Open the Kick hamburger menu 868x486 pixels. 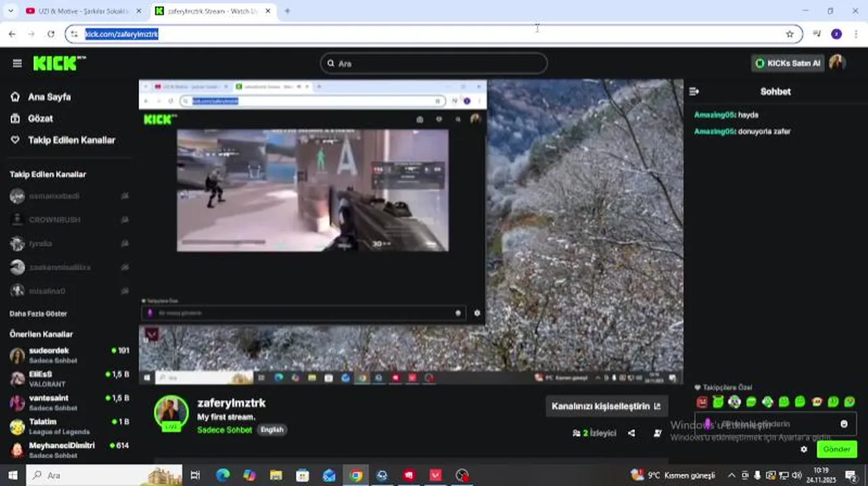pyautogui.click(x=17, y=63)
